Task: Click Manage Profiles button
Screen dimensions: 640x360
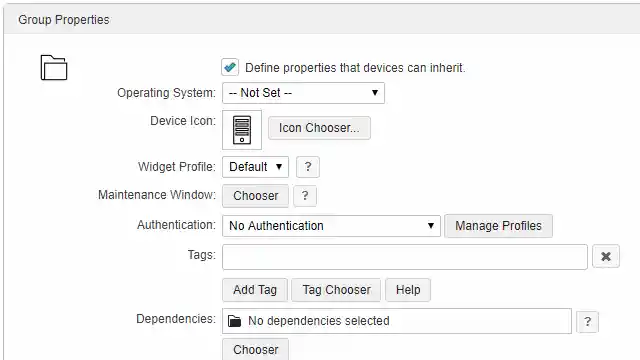Action: point(498,226)
